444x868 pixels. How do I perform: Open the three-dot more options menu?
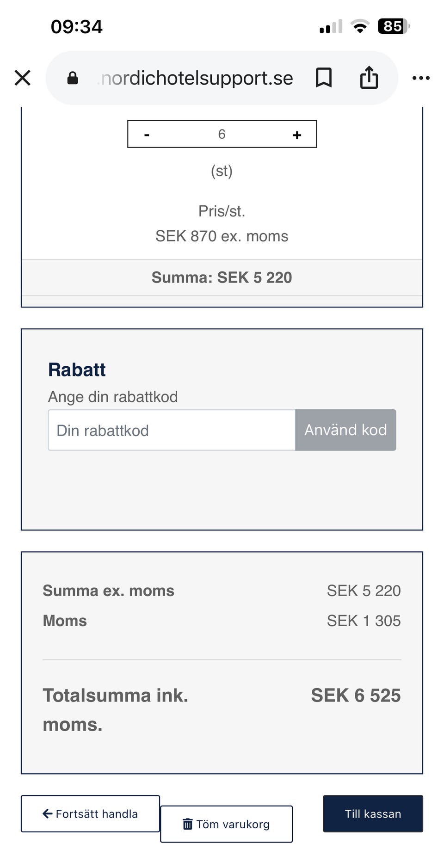pyautogui.click(x=421, y=78)
